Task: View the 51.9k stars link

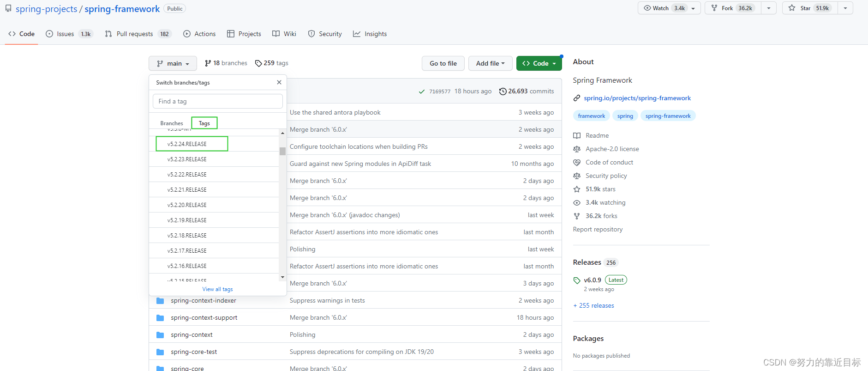Action: point(595,189)
